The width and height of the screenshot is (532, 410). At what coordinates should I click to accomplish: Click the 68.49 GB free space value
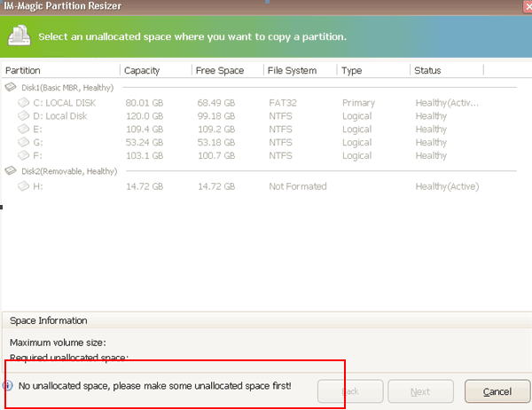(216, 103)
